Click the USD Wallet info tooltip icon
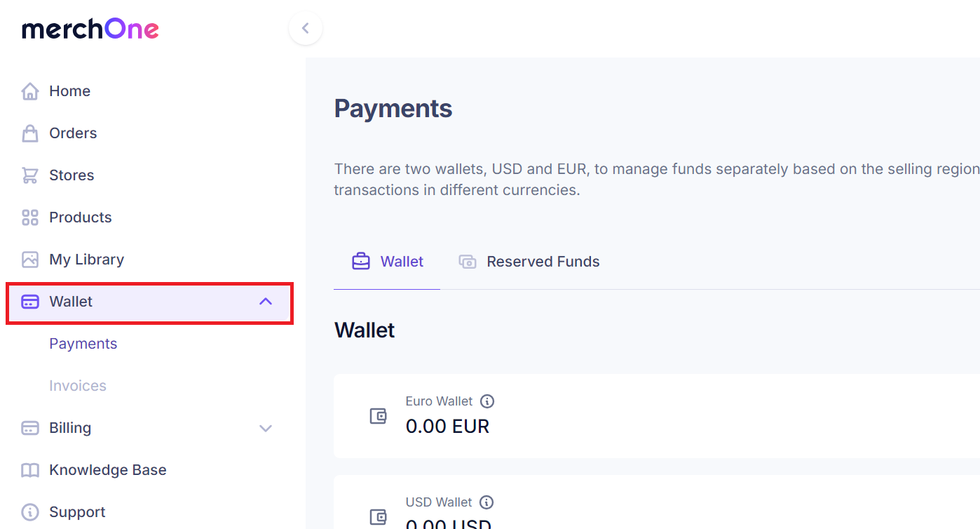The image size is (980, 529). [x=487, y=502]
